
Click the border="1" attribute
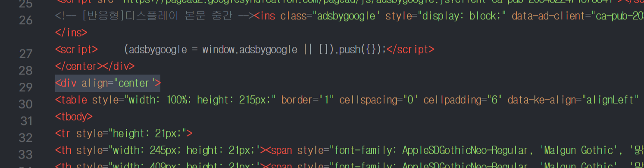(307, 100)
